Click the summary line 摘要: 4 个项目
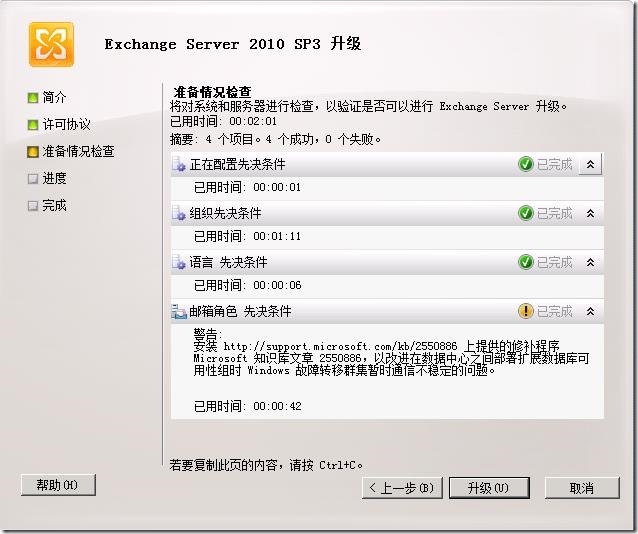Viewport: 638px width, 534px height. tap(275, 140)
